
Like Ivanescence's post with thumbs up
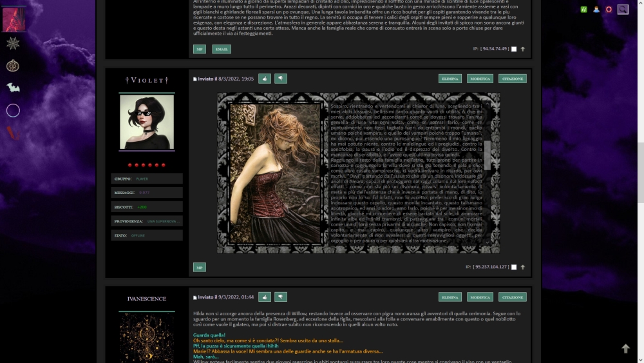point(265,297)
